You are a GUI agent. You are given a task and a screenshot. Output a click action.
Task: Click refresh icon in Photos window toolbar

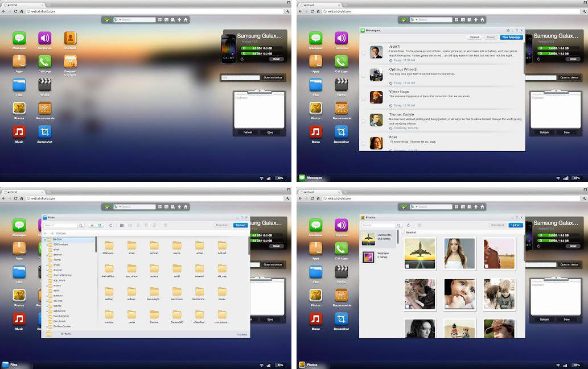(408, 225)
